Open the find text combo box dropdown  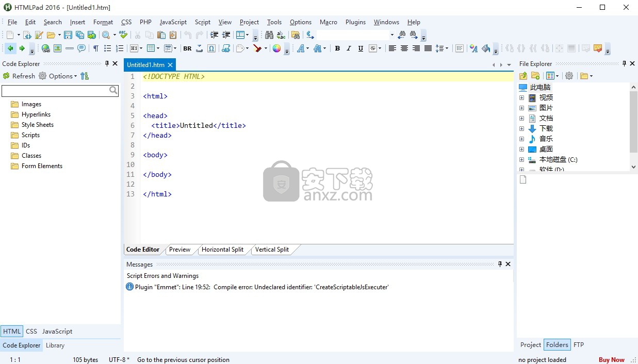pyautogui.click(x=392, y=35)
